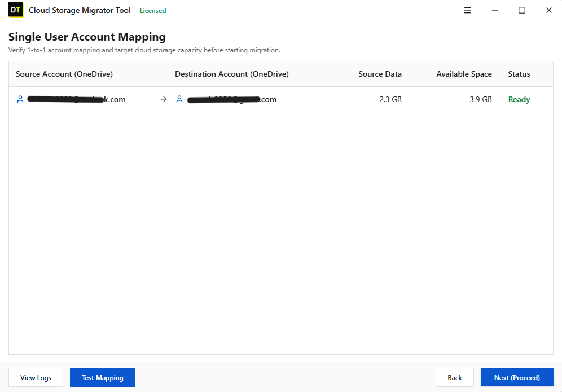This screenshot has width=562, height=392.
Task: Maximize the Cloud Storage Migrator window
Action: pos(522,10)
